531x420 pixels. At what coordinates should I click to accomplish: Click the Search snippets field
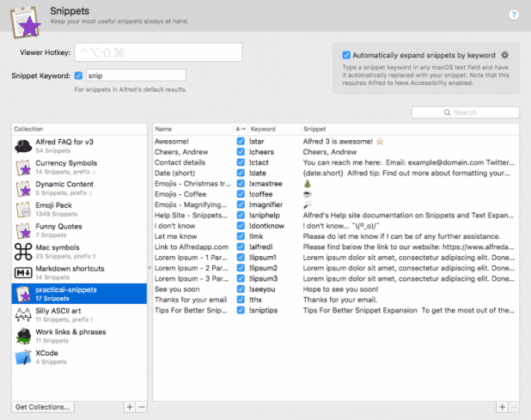point(466,113)
